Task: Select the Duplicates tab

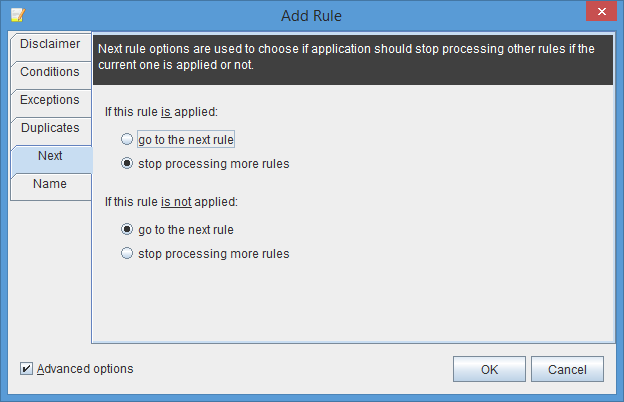Action: 50,128
